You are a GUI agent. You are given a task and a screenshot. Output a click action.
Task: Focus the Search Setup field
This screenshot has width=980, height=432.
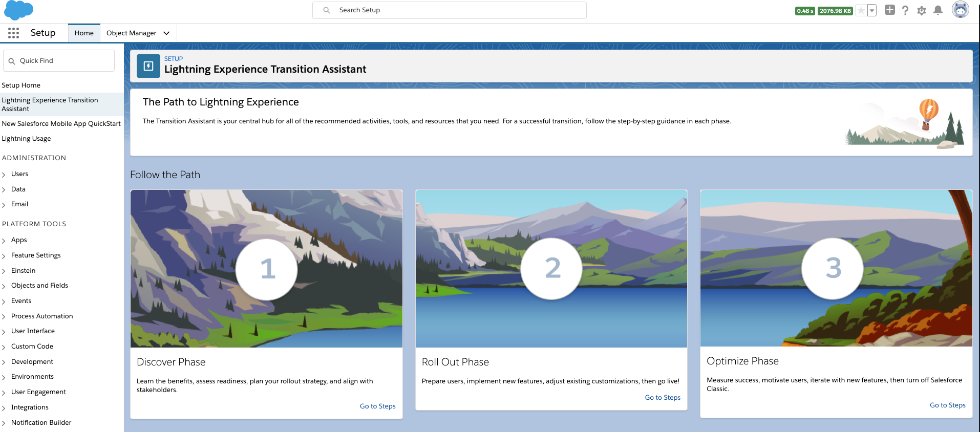tap(450, 10)
